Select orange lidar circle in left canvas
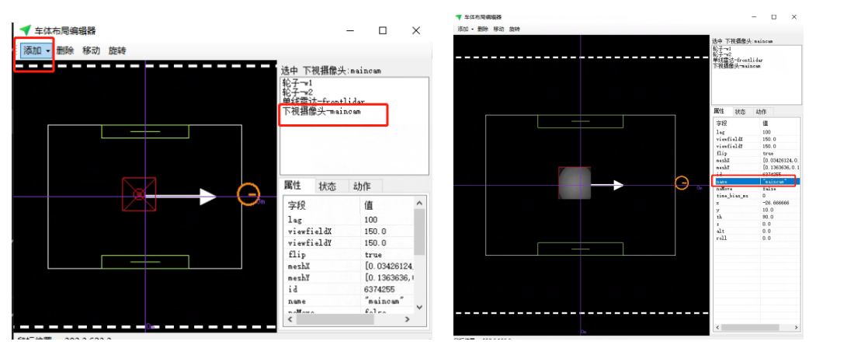The width and height of the screenshot is (868, 345). (248, 193)
